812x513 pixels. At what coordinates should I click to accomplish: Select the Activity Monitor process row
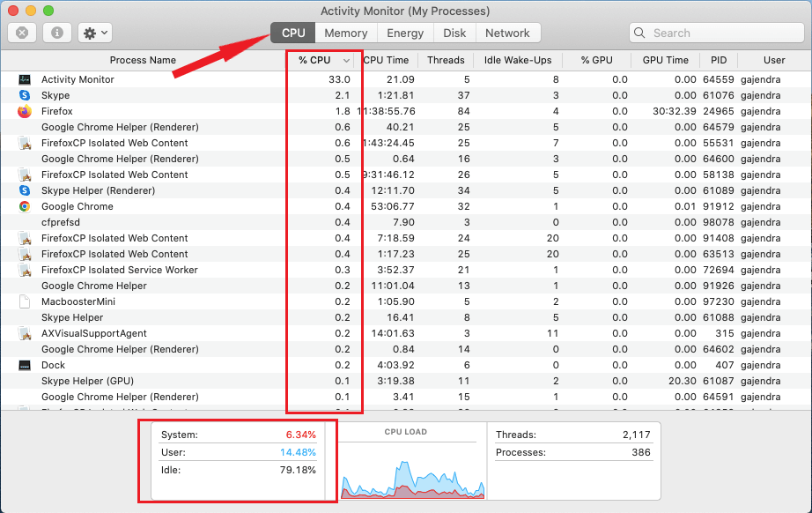coord(406,79)
